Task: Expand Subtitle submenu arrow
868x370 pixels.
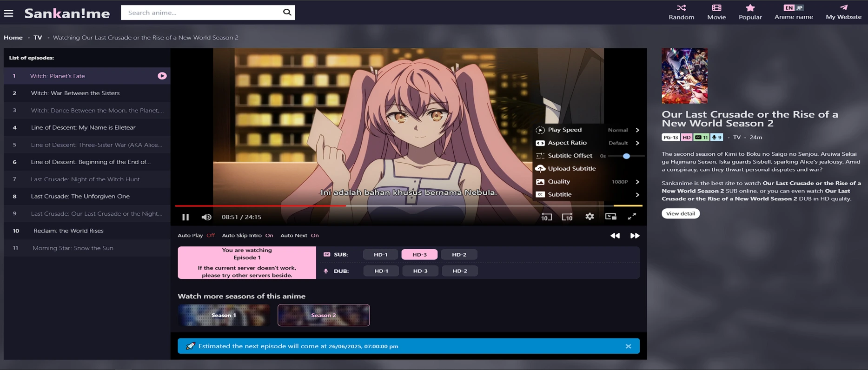Action: (x=637, y=195)
